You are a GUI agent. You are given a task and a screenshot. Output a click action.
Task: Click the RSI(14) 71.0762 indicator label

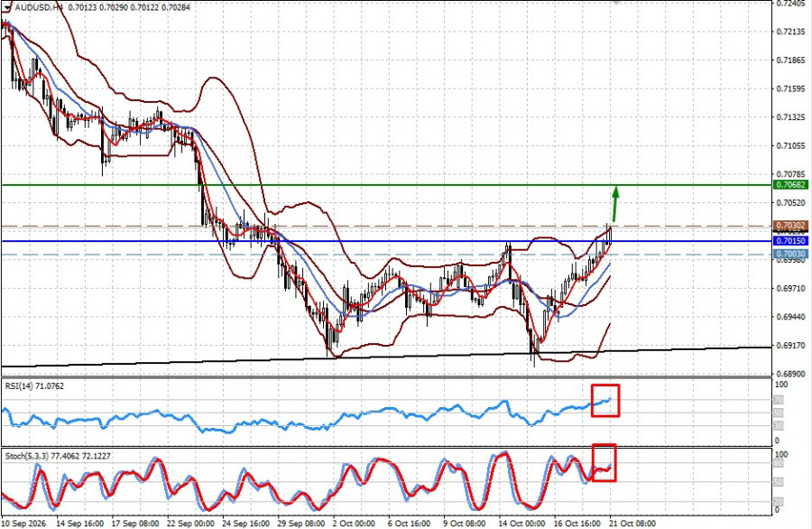pyautogui.click(x=34, y=386)
